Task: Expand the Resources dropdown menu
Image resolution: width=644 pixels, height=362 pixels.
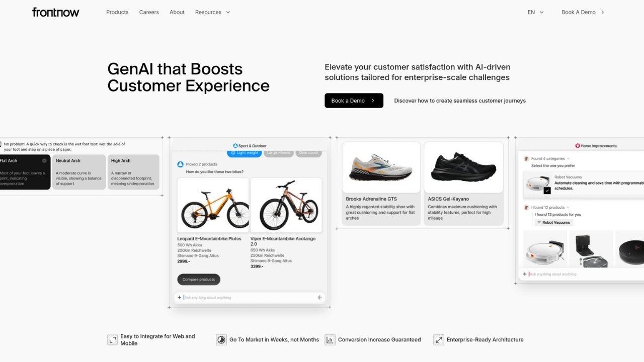Action: coord(213,12)
